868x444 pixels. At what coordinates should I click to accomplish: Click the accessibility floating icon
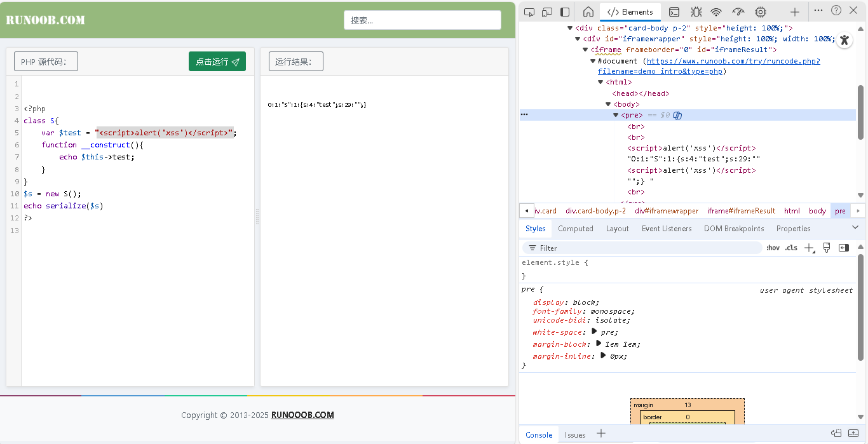pyautogui.click(x=844, y=40)
